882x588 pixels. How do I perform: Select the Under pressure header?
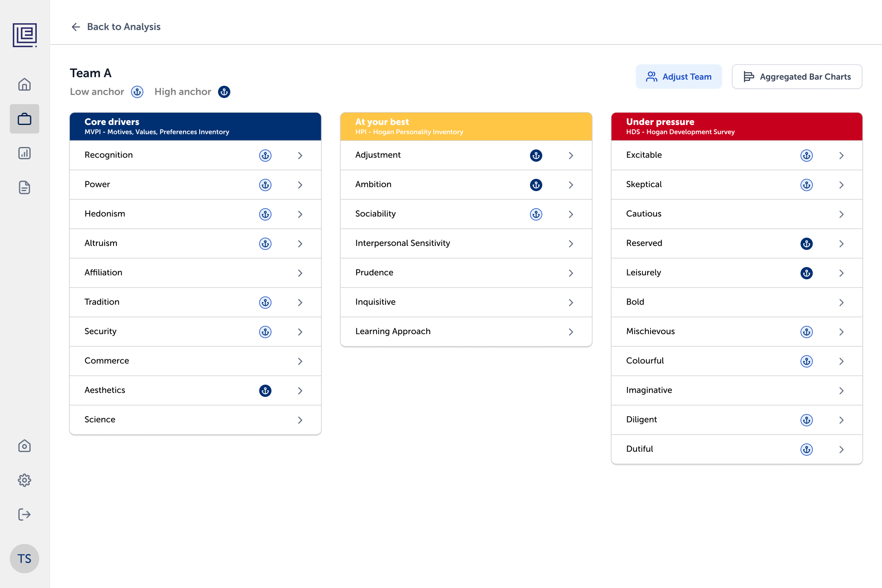pos(737,127)
